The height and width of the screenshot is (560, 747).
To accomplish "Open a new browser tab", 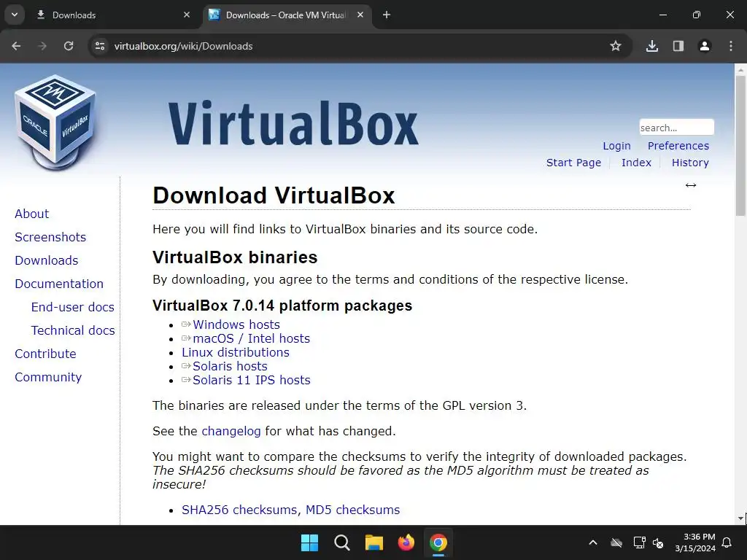I will click(387, 15).
